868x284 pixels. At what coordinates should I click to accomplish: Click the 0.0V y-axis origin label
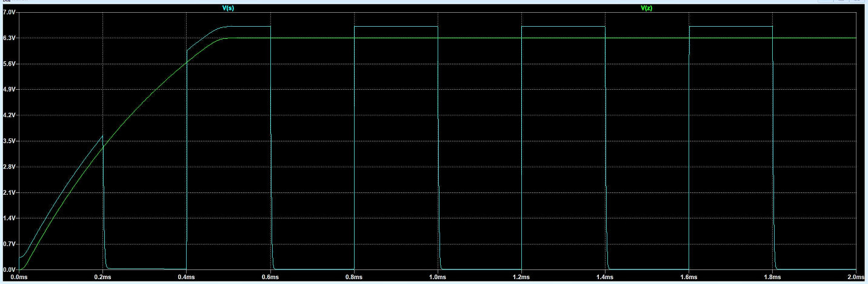click(10, 269)
